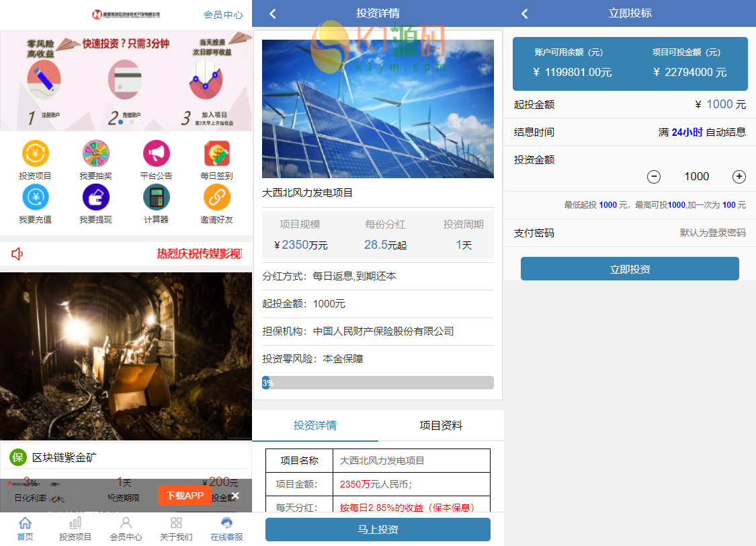The height and width of the screenshot is (546, 756).
Task: Click the quick-invest steps banner
Action: [126, 81]
